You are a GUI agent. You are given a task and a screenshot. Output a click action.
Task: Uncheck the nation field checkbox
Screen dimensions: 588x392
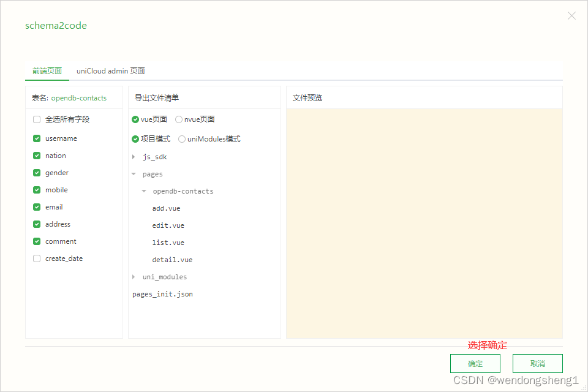pos(37,156)
